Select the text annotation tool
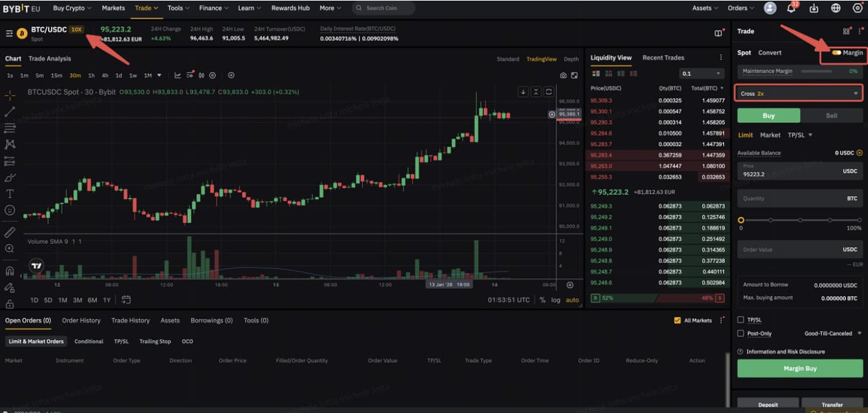Screen dimensions: 868x413 pos(10,194)
